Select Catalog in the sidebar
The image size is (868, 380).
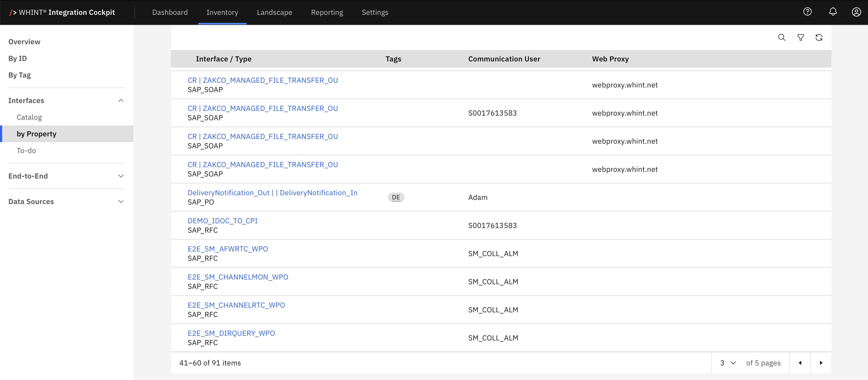29,117
